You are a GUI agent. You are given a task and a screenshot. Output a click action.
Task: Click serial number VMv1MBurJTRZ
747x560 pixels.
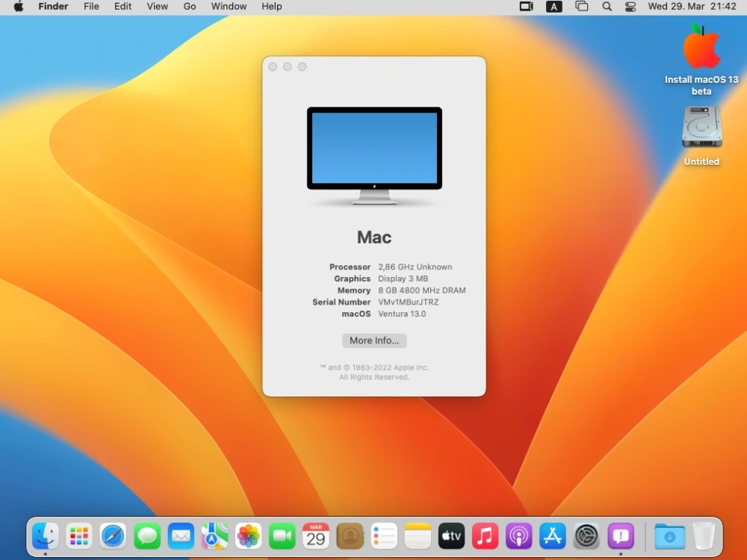[x=409, y=302]
